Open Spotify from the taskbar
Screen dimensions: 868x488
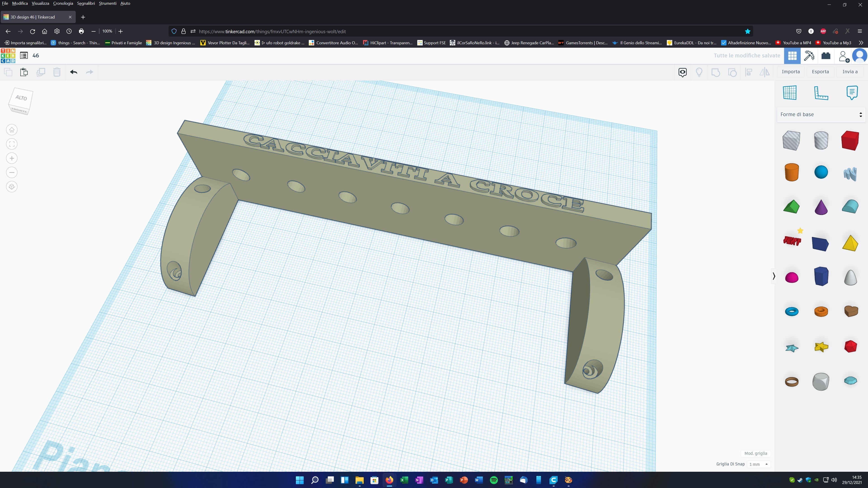point(494,480)
